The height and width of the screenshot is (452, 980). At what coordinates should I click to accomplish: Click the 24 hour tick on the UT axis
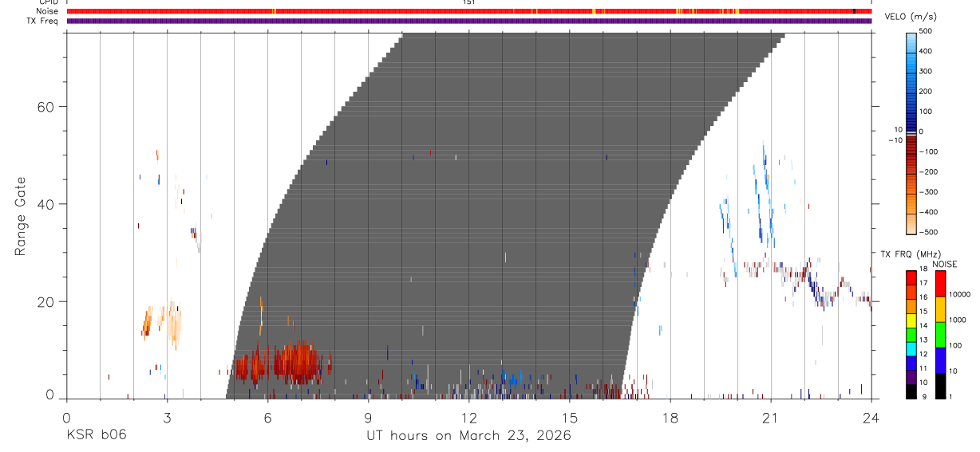click(x=871, y=418)
